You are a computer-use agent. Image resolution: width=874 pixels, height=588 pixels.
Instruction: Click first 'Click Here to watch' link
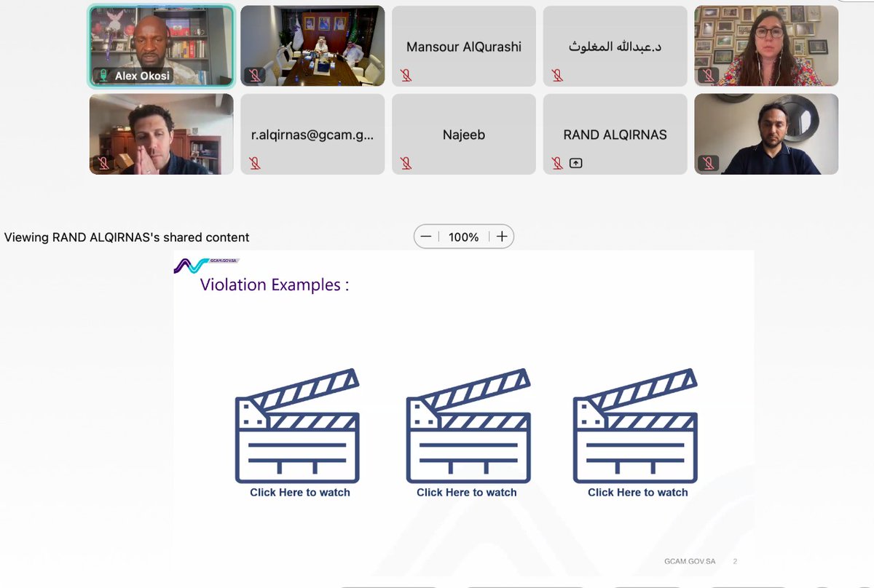coord(300,493)
